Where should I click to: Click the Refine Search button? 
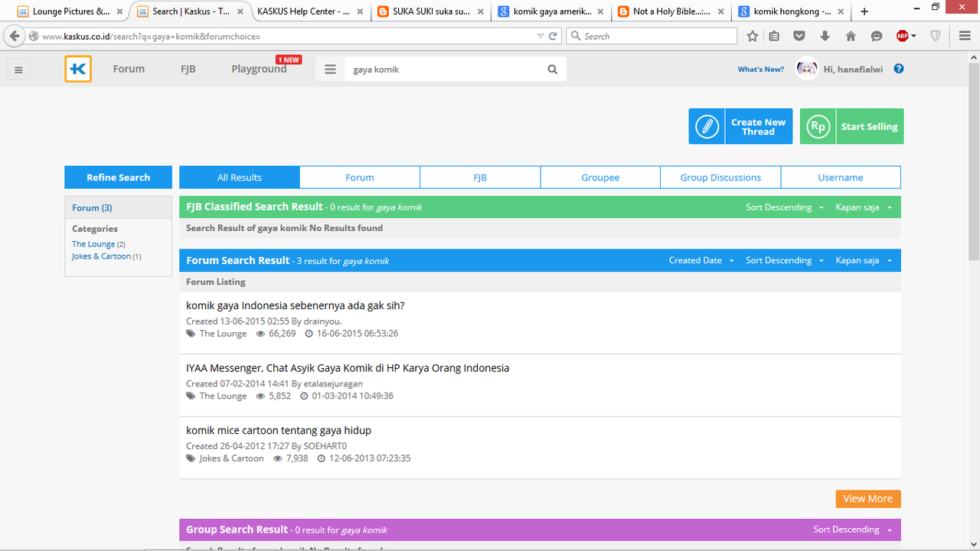tap(118, 177)
